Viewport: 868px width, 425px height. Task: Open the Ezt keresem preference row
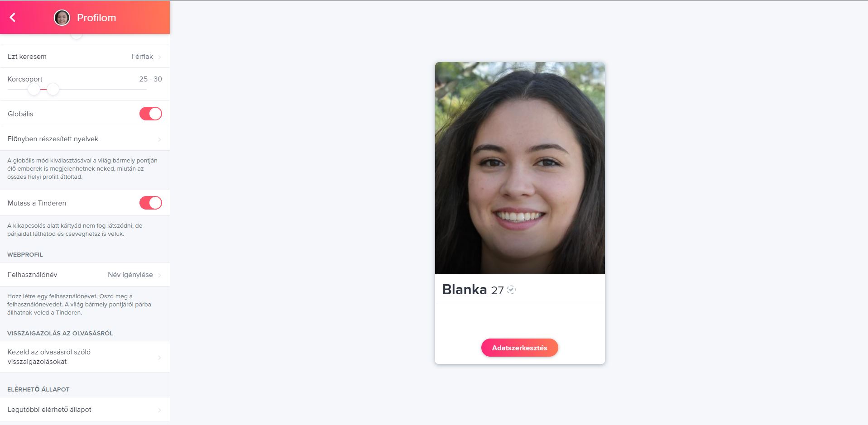[x=85, y=57]
